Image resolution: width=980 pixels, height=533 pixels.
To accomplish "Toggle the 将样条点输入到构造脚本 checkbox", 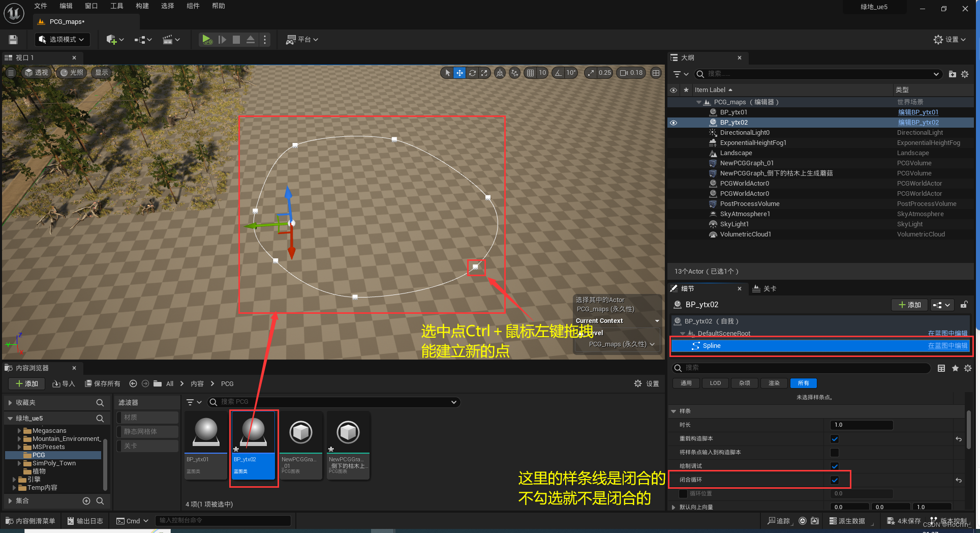I will coord(835,453).
